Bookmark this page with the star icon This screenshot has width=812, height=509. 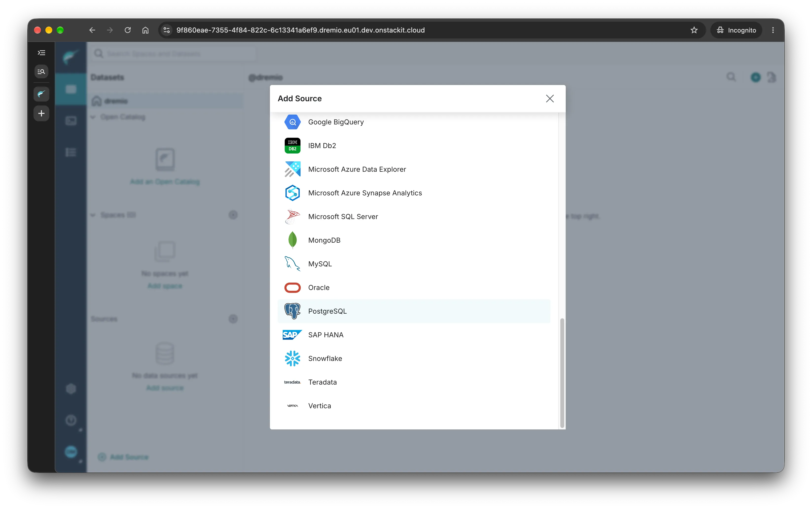tap(694, 30)
